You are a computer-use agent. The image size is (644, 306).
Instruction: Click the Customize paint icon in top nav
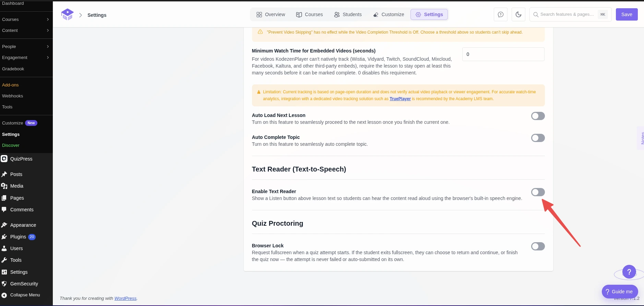pos(376,14)
